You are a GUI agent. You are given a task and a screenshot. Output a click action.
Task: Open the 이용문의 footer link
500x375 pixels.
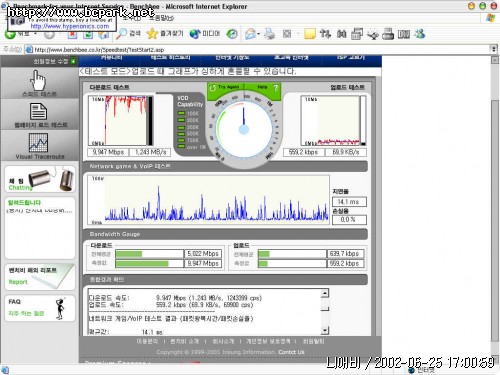[x=147, y=341]
